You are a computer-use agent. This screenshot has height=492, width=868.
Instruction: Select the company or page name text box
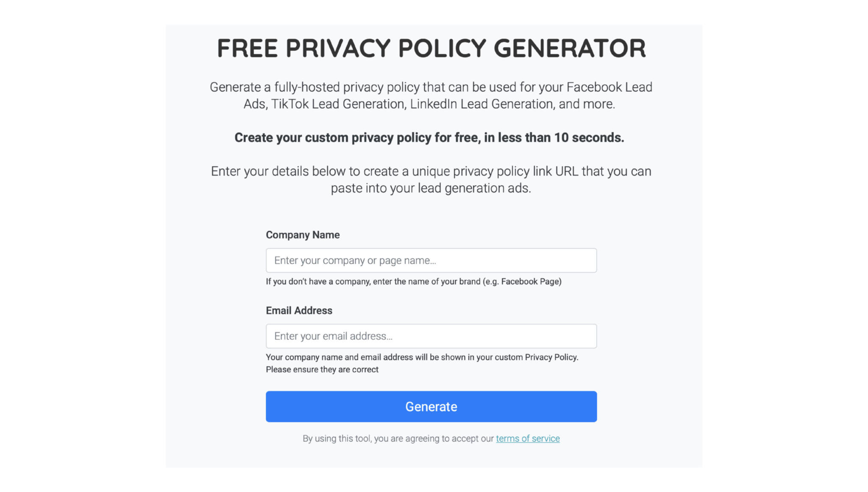point(431,260)
